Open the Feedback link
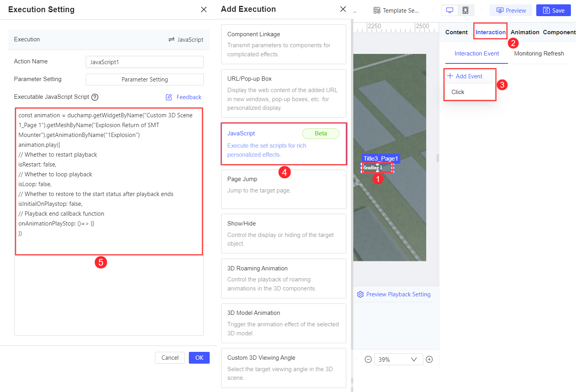This screenshot has width=576, height=392. 189,97
